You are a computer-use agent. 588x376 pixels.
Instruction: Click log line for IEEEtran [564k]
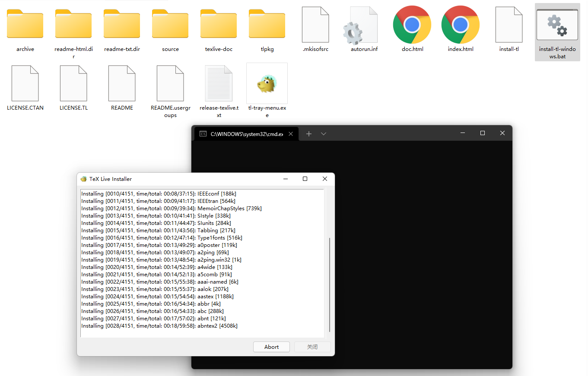(158, 201)
